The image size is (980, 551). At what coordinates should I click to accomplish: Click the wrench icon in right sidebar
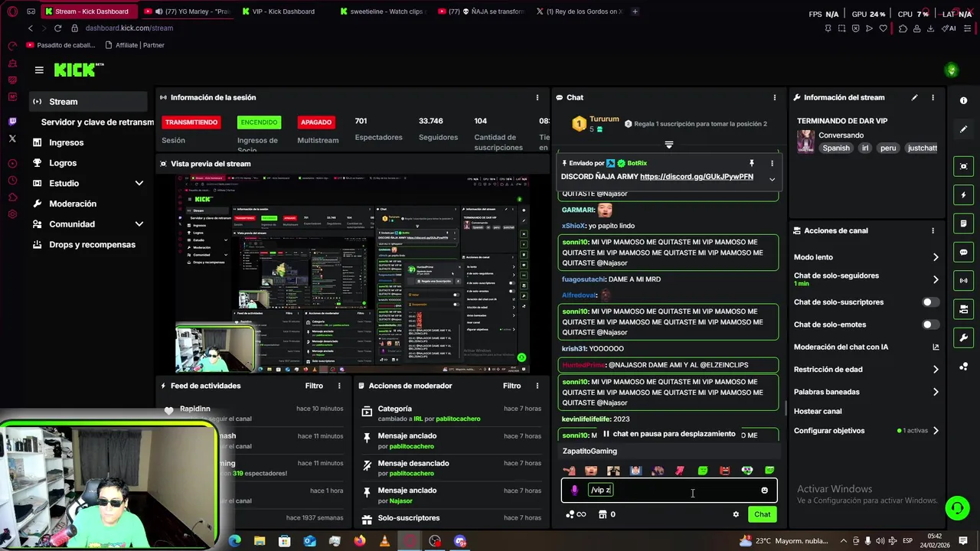[963, 337]
